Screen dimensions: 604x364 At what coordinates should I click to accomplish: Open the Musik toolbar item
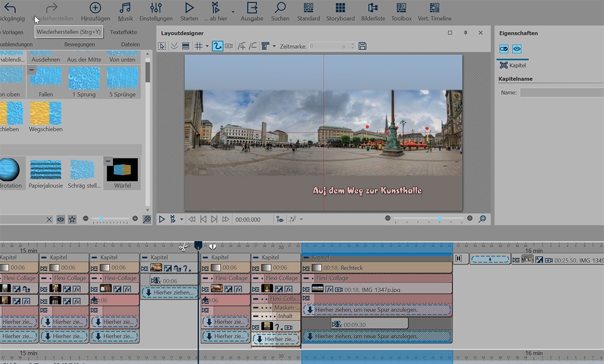point(125,11)
